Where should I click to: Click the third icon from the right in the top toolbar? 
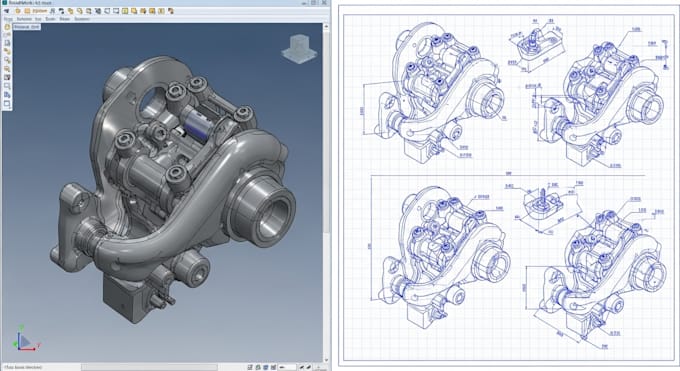[x=152, y=11]
